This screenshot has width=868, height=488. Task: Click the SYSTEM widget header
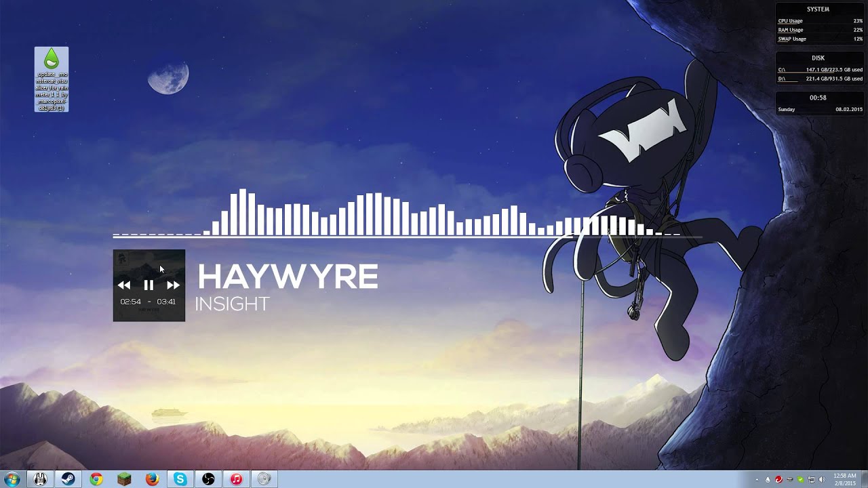818,9
